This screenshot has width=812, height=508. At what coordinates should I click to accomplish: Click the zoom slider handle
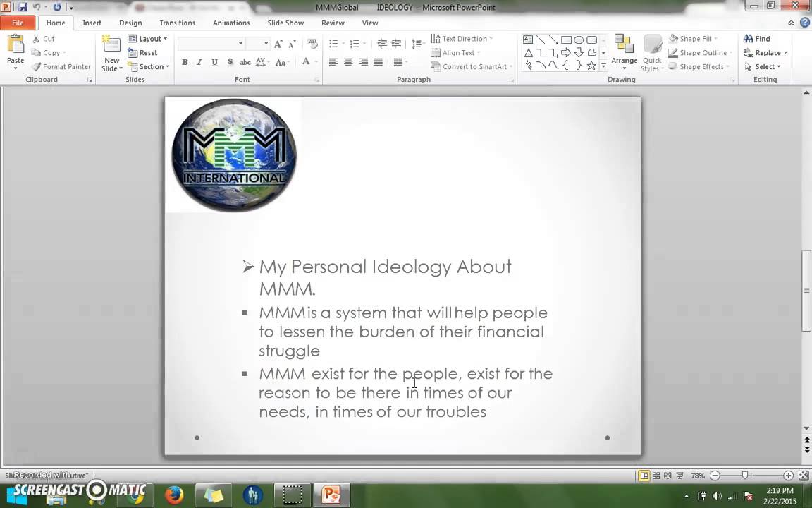pyautogui.click(x=744, y=476)
